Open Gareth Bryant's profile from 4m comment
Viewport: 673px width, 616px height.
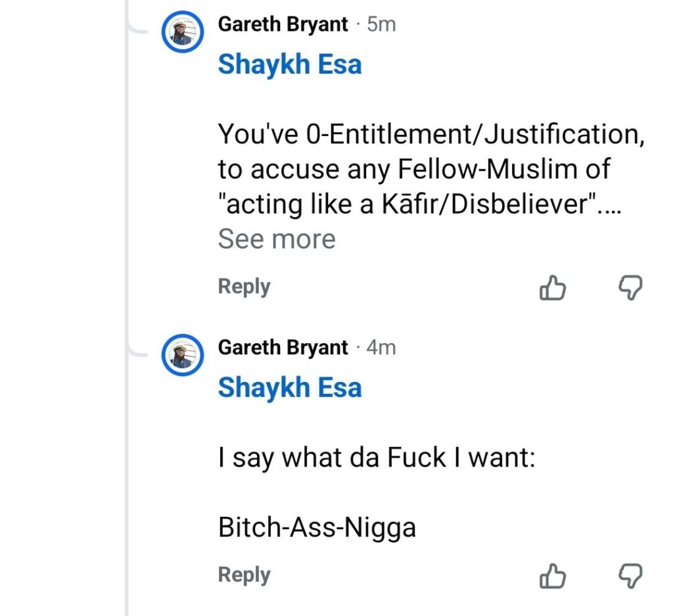[283, 347]
